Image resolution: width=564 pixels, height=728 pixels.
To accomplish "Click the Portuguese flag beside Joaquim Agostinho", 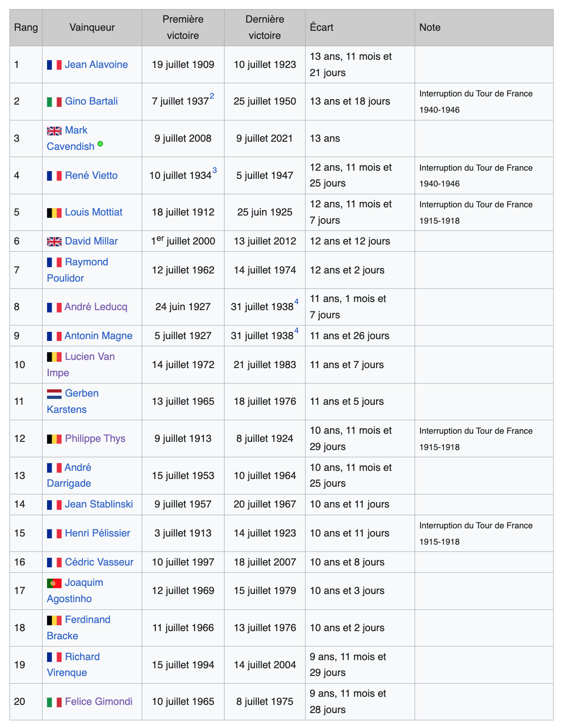I will pyautogui.click(x=54, y=583).
